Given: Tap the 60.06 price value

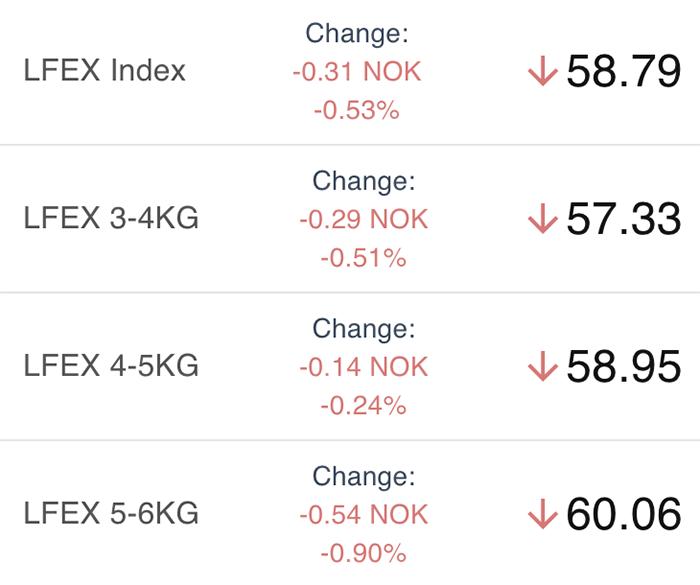Looking at the screenshot, I should [624, 515].
